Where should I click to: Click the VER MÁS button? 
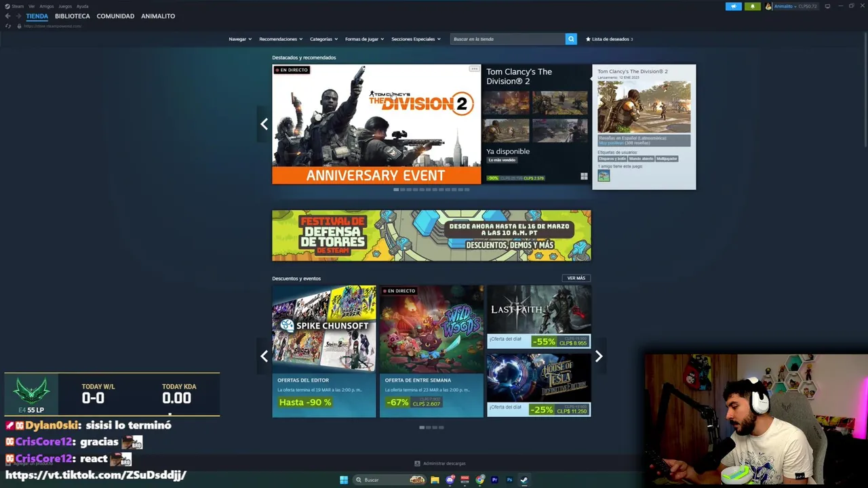click(576, 278)
